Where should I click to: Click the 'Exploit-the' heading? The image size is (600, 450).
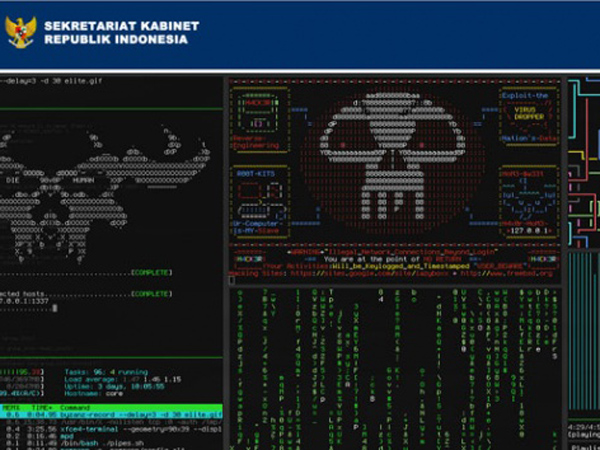[x=525, y=96]
